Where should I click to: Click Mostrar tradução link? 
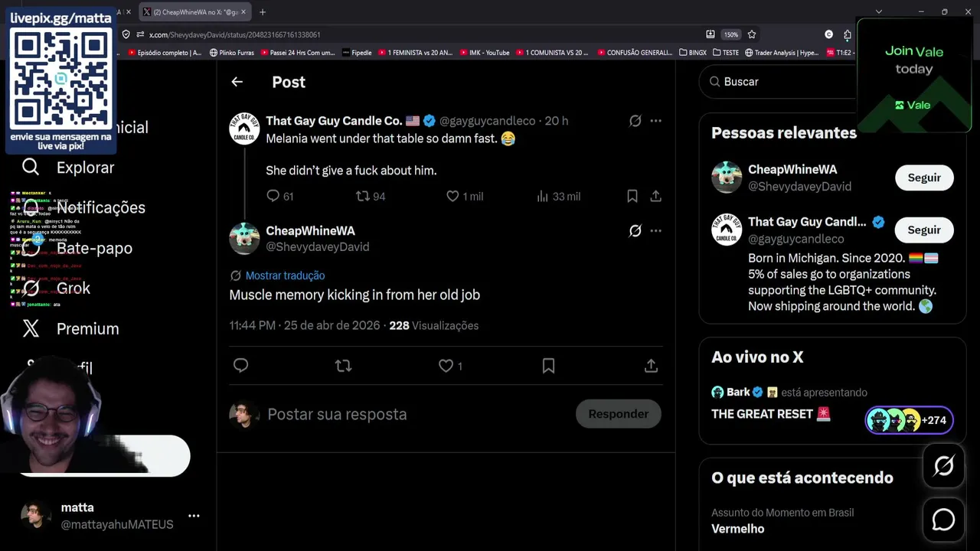pos(285,275)
